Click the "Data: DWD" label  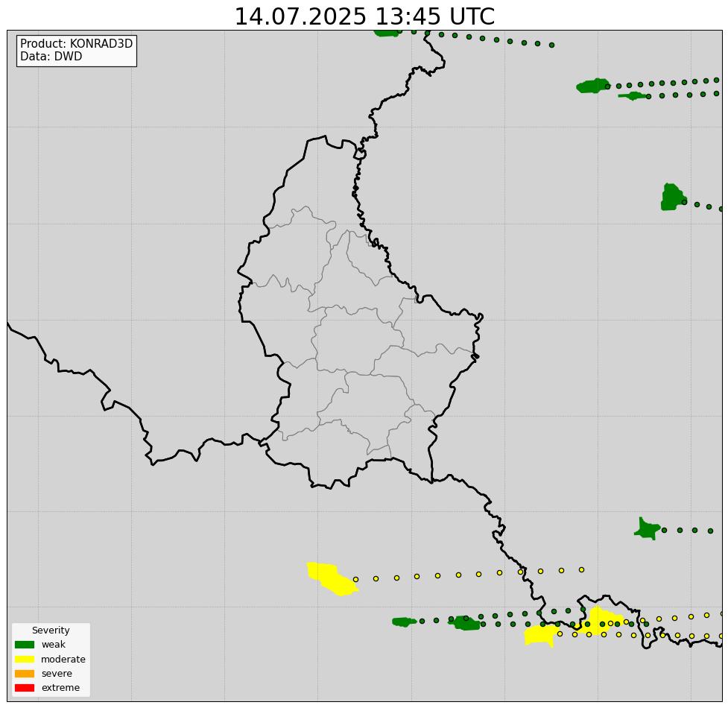tap(51, 56)
